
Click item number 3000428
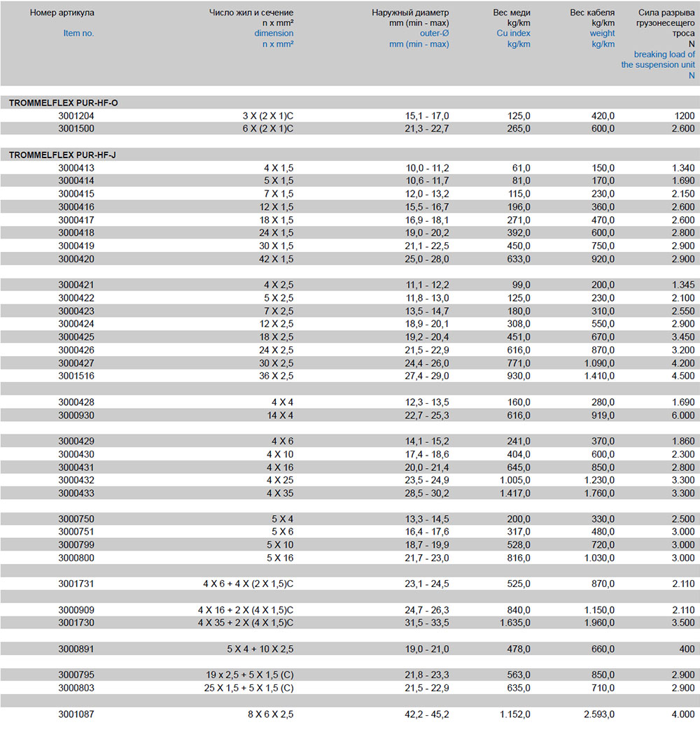[x=76, y=402]
